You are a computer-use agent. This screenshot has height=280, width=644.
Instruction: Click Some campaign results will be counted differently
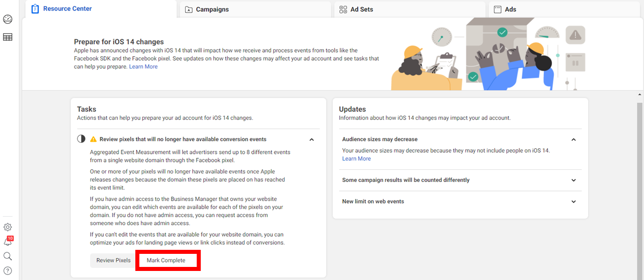point(406,180)
